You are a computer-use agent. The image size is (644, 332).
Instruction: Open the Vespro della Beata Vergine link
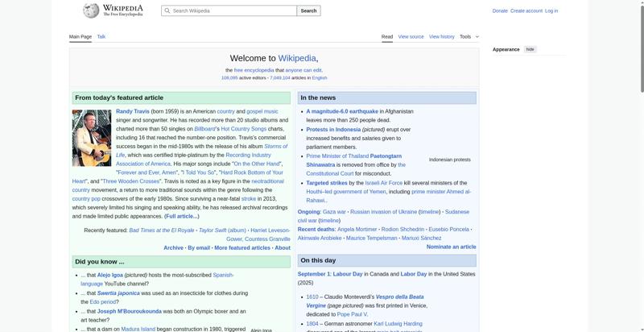coord(399,297)
